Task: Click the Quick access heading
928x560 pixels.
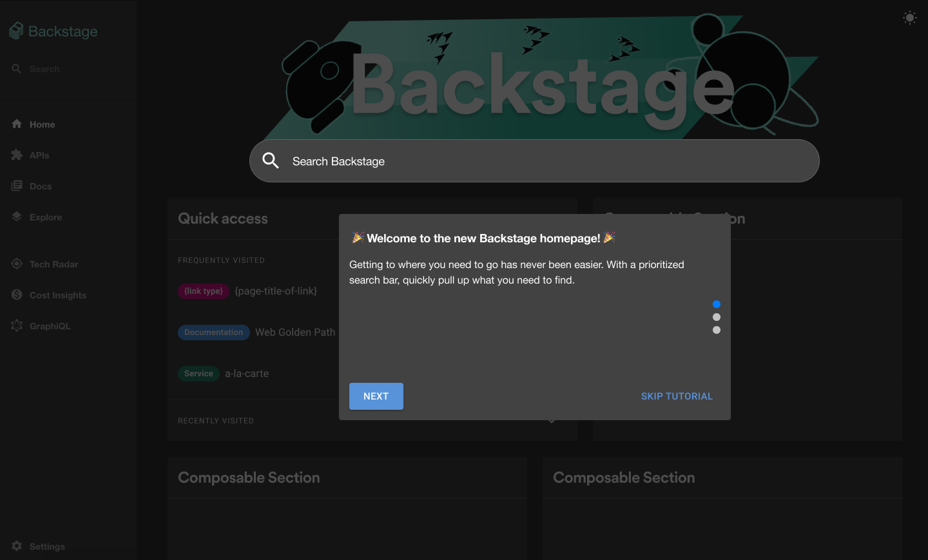Action: pos(223,218)
